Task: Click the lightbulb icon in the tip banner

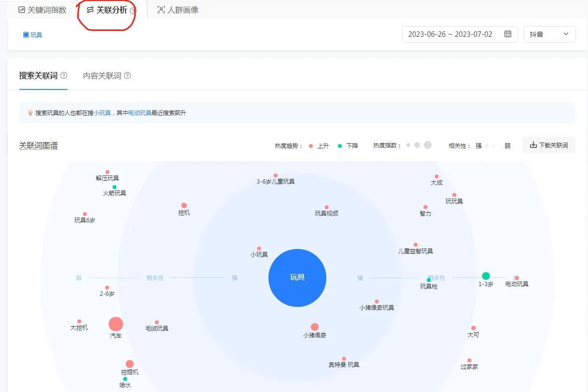Action: pos(30,112)
